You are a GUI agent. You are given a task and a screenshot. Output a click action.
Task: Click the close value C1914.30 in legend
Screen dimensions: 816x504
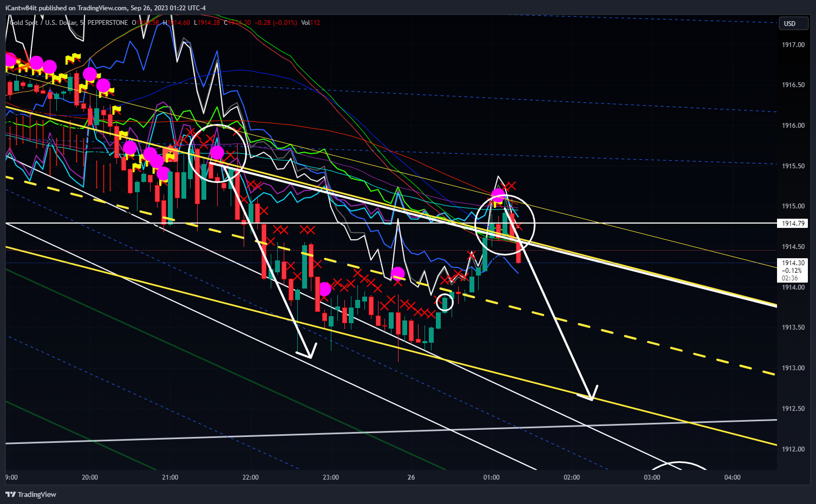(237, 23)
